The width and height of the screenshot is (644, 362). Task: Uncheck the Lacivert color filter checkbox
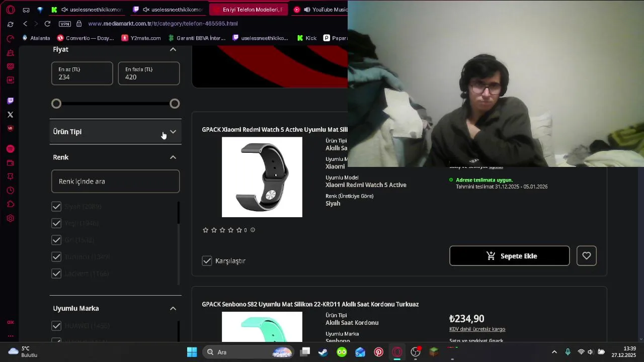tap(56, 274)
